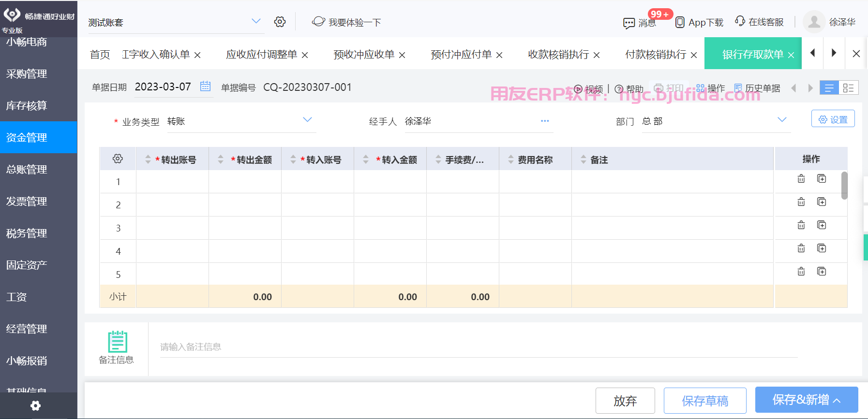Open 采购管理 in sidebar
The width and height of the screenshot is (868, 419).
pos(27,73)
